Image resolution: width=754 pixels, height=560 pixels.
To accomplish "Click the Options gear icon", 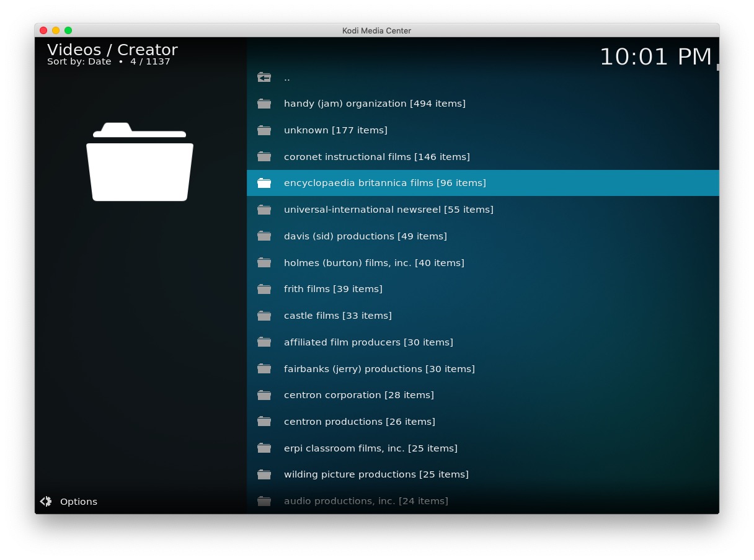I will point(46,501).
